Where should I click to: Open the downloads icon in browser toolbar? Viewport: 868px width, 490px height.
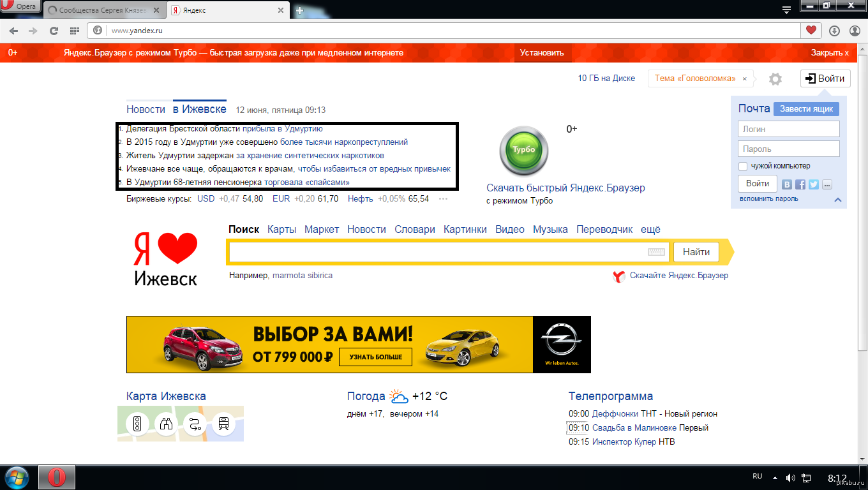point(834,31)
